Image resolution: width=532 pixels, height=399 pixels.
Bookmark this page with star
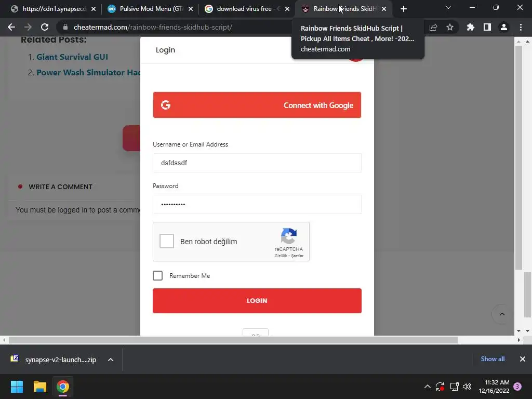[x=450, y=27]
